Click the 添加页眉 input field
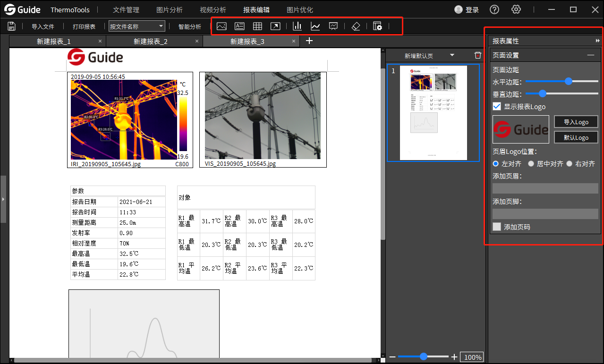Image resolution: width=604 pixels, height=364 pixels. click(x=545, y=188)
